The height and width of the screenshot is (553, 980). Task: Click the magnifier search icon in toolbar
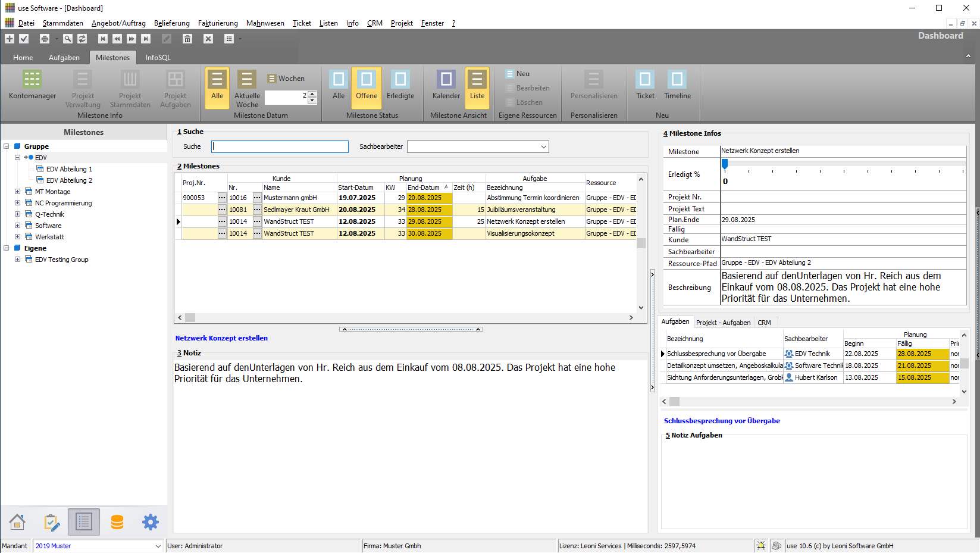click(x=68, y=39)
